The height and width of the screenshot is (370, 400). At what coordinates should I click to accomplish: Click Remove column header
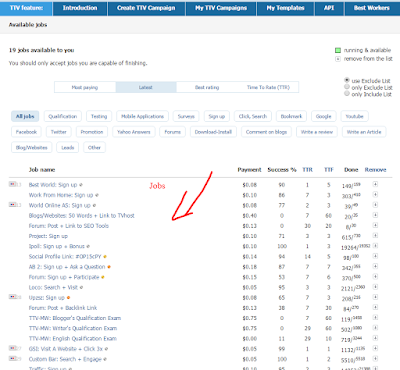(x=375, y=170)
